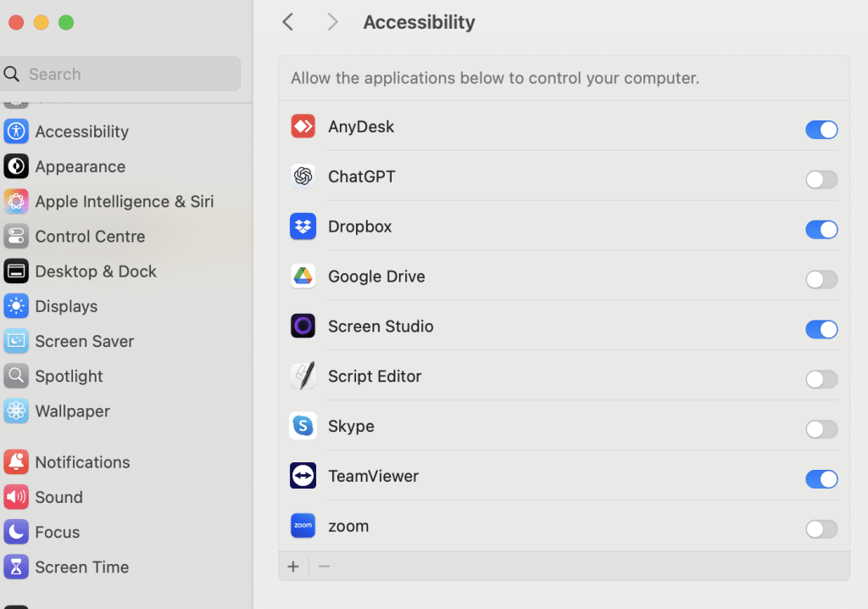
Task: Click the Appearance sidebar icon
Action: point(16,166)
